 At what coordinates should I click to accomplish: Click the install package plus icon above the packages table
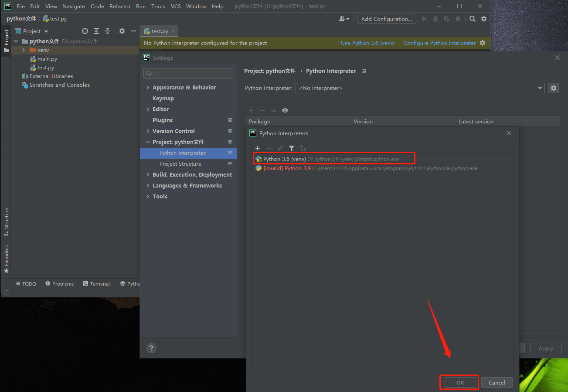point(251,110)
